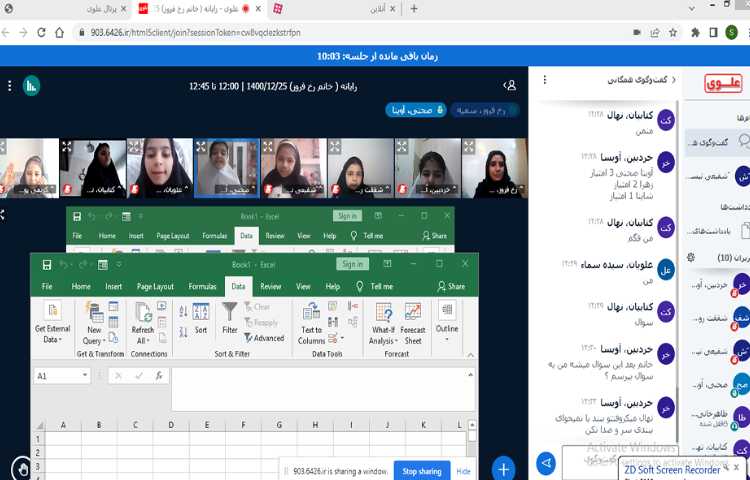
Task: Open What-If Analysis dropdown
Action: [x=383, y=324]
